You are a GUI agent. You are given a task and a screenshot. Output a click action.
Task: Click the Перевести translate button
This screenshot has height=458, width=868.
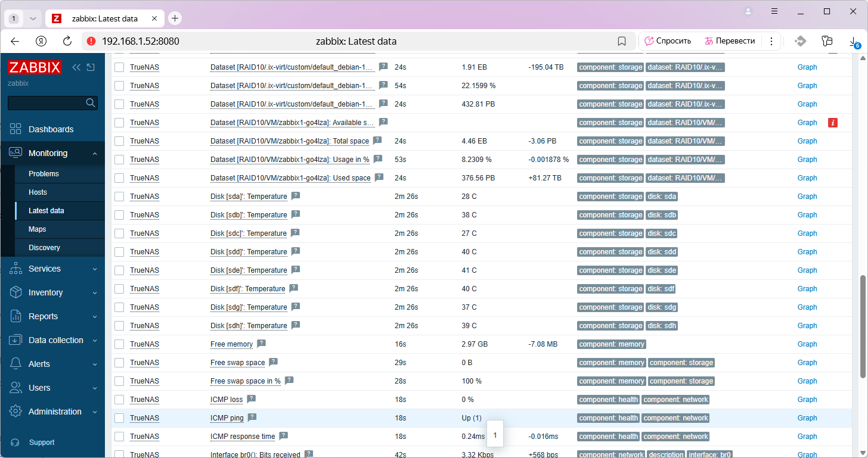(730, 41)
